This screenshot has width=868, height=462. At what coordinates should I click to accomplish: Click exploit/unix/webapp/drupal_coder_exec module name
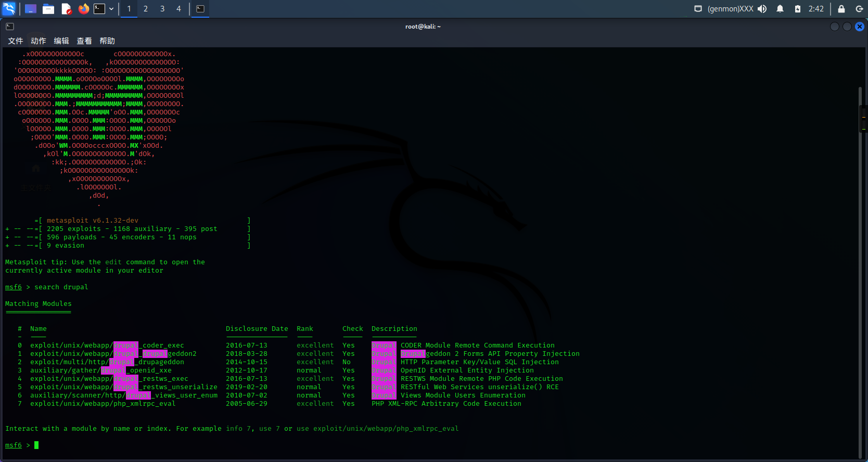[x=107, y=345]
